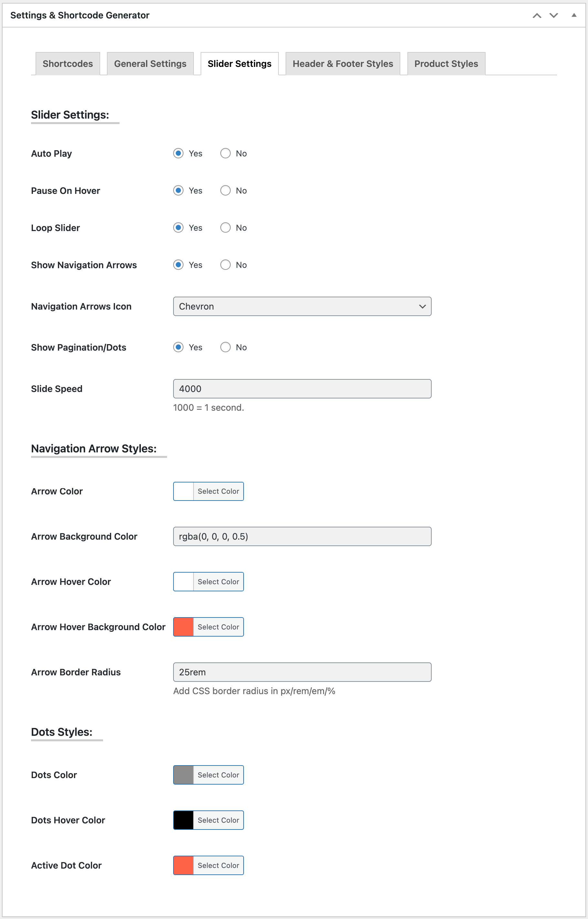Switch to the General Settings tab

(150, 64)
